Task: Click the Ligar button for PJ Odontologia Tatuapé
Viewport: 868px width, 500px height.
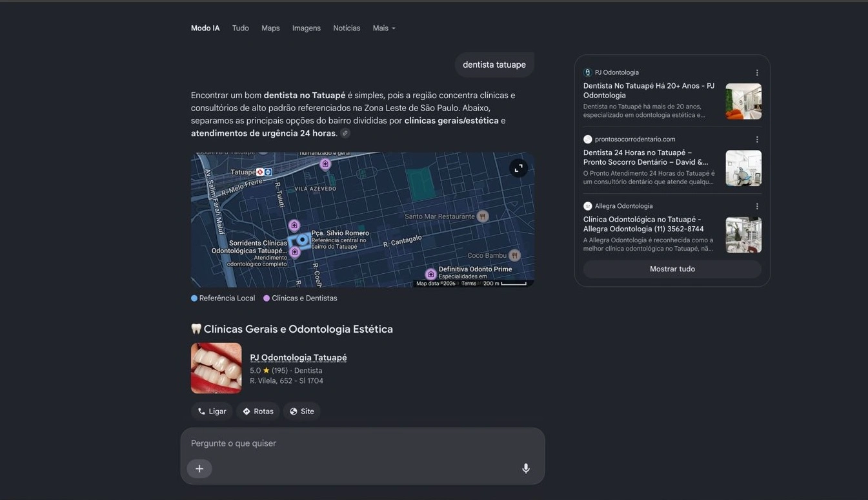Action: click(x=212, y=411)
